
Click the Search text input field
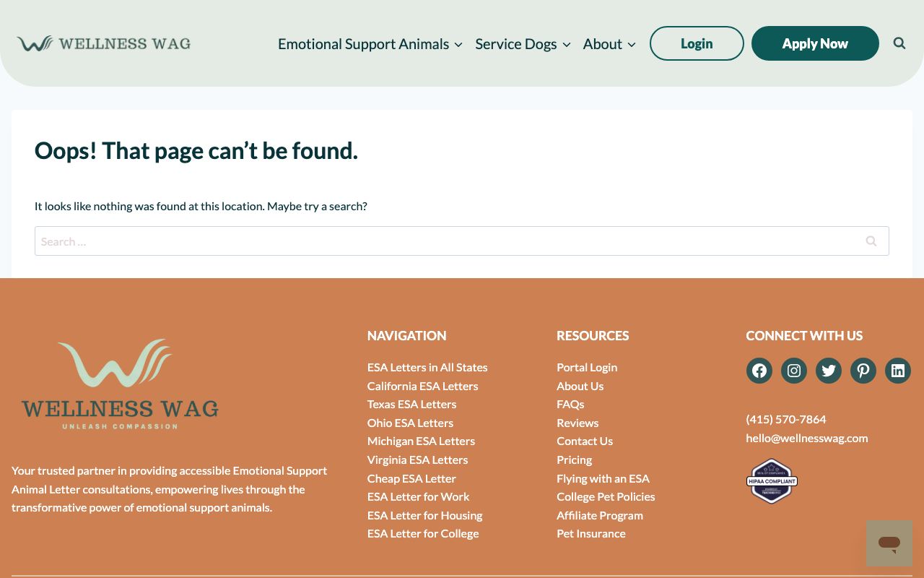coord(444,241)
